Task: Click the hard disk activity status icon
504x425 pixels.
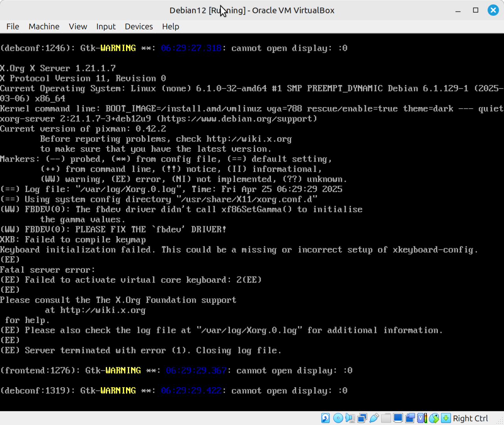Action: pos(326,418)
